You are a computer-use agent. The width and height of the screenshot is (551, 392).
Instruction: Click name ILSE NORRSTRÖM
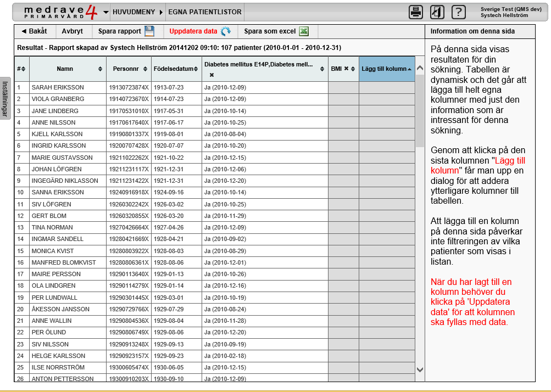pyautogui.click(x=58, y=367)
